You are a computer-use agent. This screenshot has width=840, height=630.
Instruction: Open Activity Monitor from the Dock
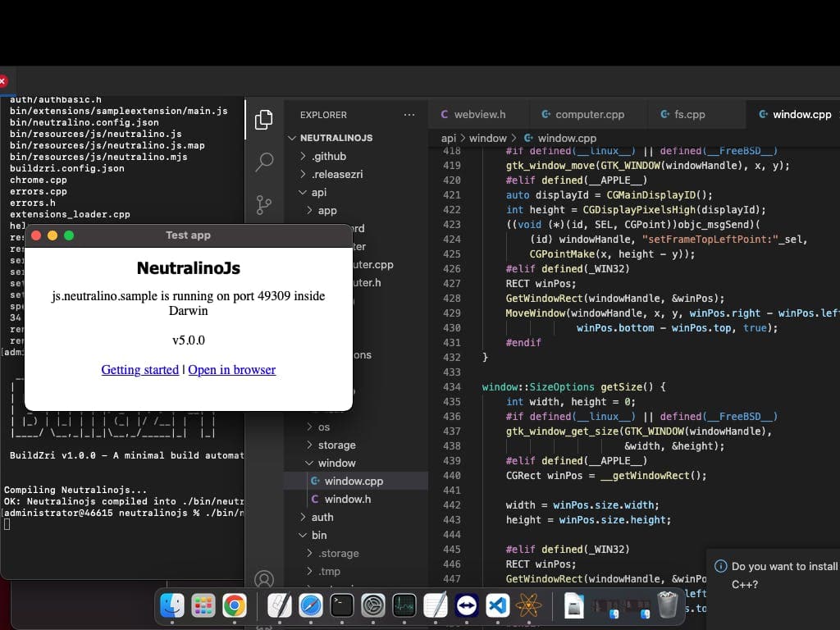pos(404,605)
